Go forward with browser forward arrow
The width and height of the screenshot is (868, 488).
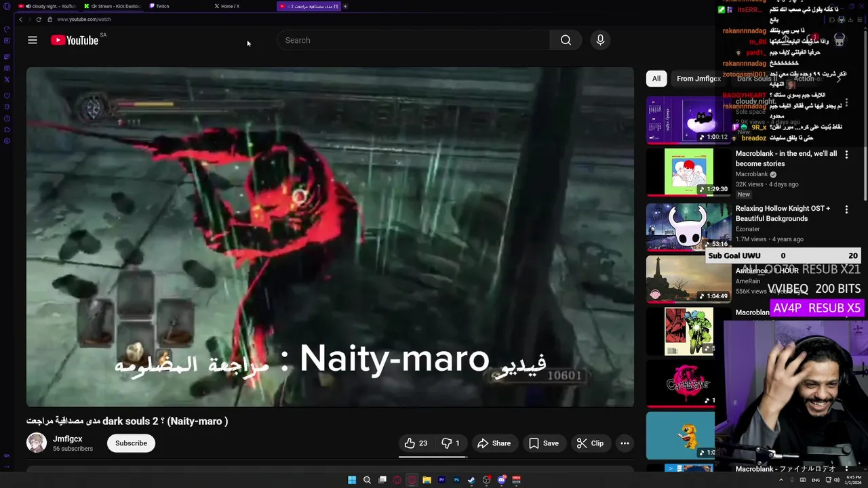click(29, 19)
